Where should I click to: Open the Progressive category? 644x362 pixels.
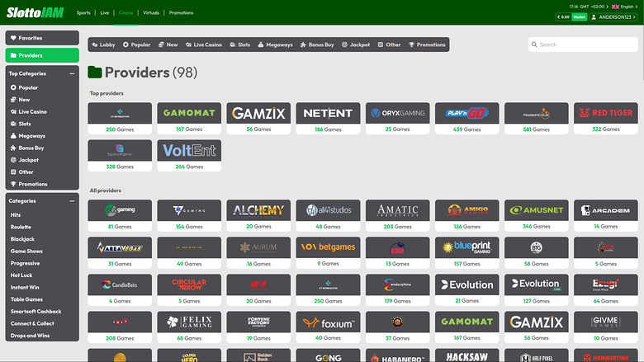(25, 263)
